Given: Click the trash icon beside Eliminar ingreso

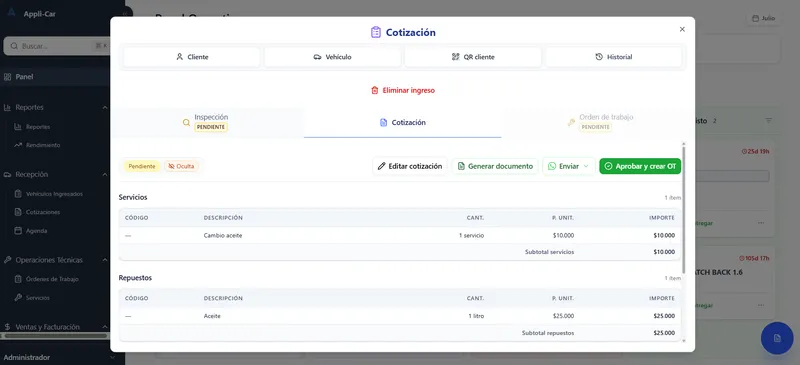Looking at the screenshot, I should (374, 90).
